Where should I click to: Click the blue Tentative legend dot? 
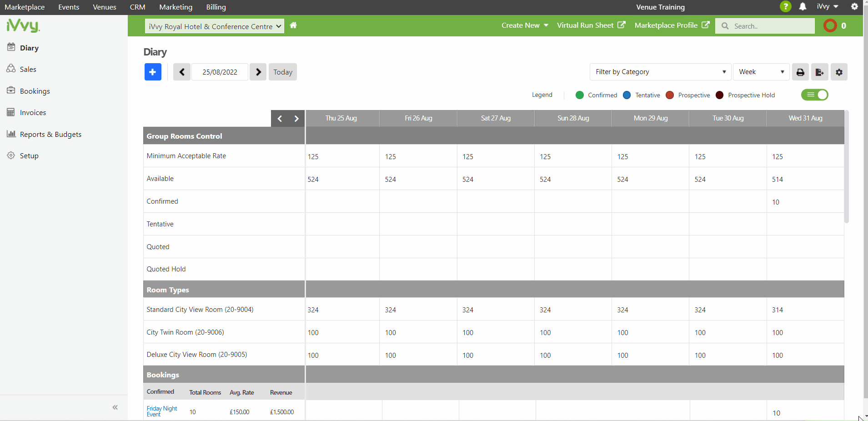coord(627,95)
